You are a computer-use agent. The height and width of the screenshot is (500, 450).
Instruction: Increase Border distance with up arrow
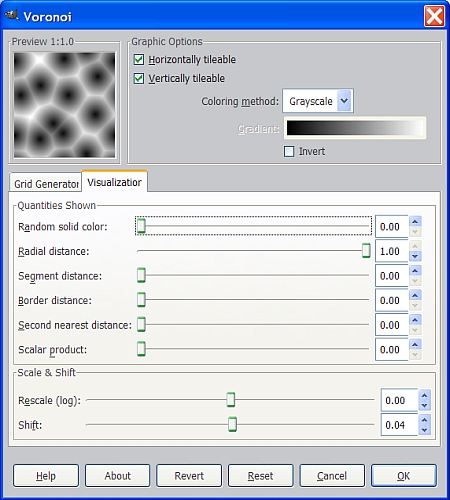pos(415,295)
